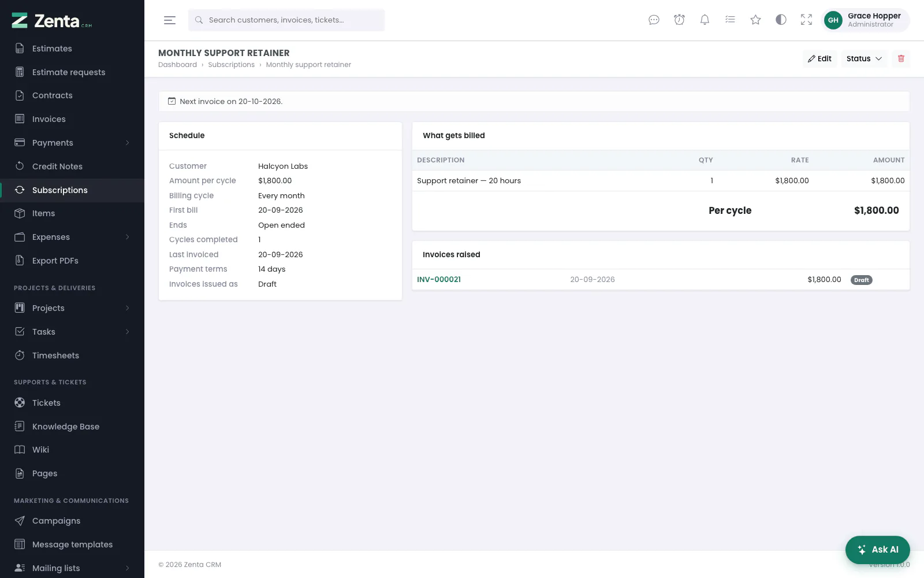Viewport: 924px width, 578px height.
Task: Expand the Expenses submenu chevron
Action: [128, 237]
